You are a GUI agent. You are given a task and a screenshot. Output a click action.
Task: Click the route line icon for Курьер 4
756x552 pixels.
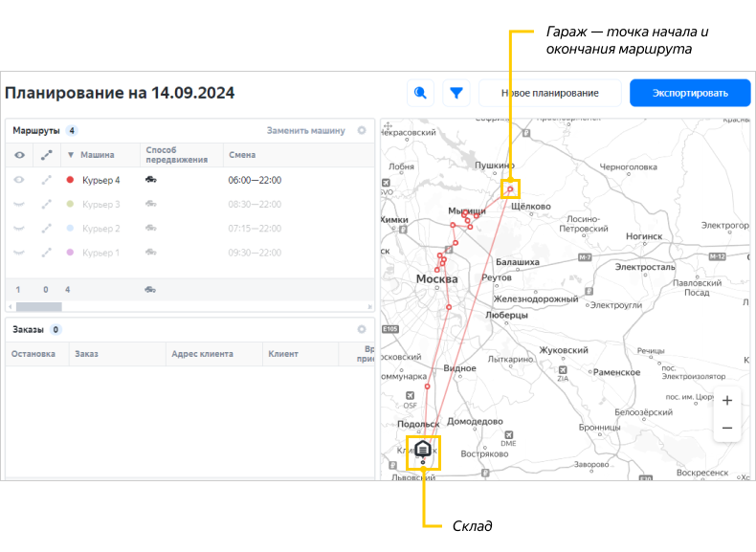tap(46, 180)
